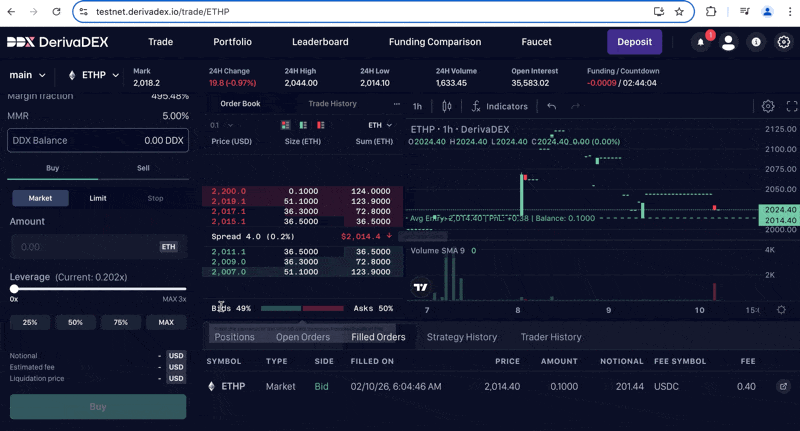Click the leverage slider handle
The height and width of the screenshot is (431, 800).
[x=14, y=289]
